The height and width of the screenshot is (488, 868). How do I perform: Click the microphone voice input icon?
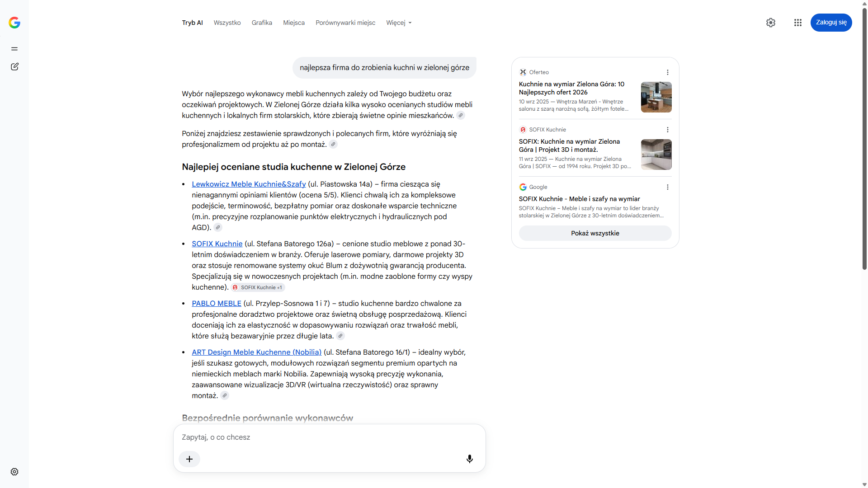point(470,459)
